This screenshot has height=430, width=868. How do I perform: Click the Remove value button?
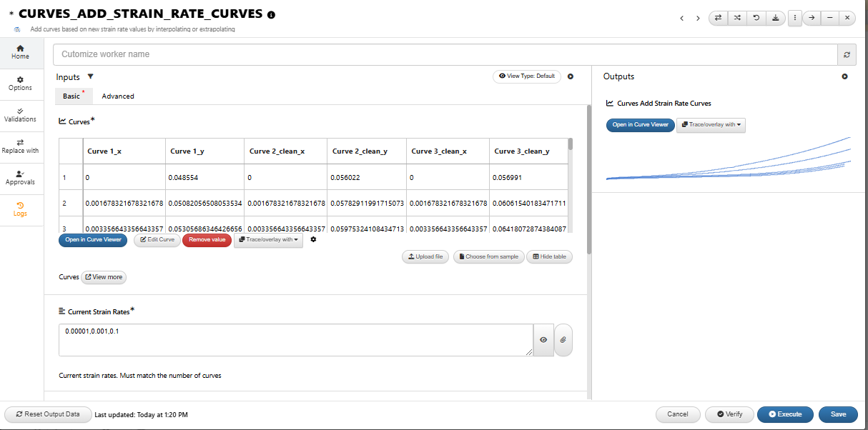pos(207,240)
